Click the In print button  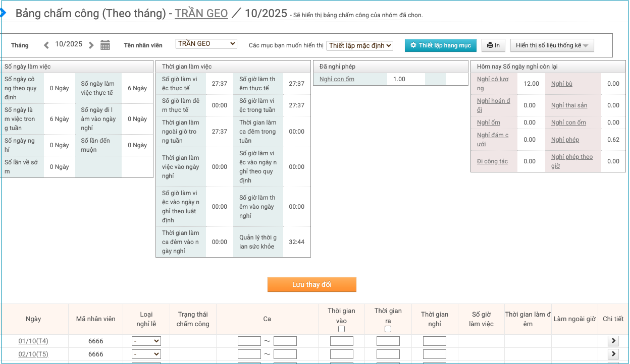[493, 45]
